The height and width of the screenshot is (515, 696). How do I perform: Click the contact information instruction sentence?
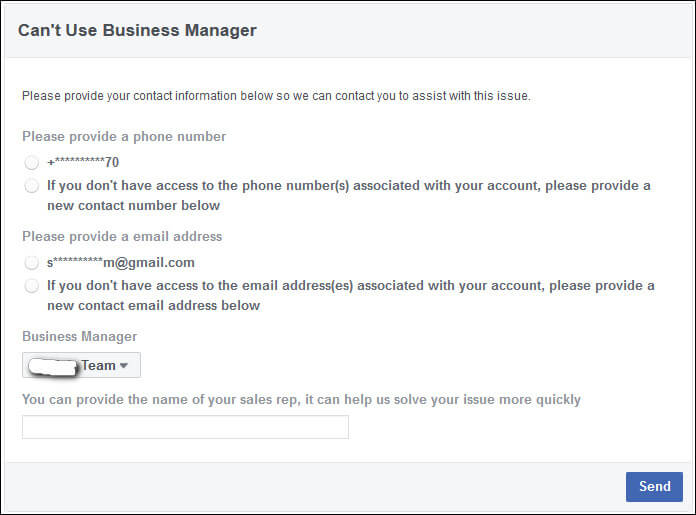tap(276, 96)
